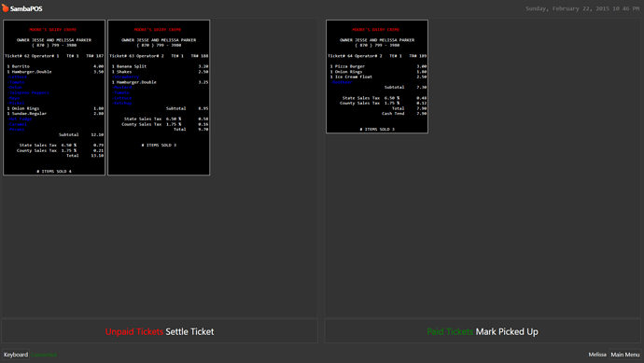Image resolution: width=644 pixels, height=363 pixels.
Task: Click the "-Jalapeno Peppers" modifier line
Action: (28, 92)
